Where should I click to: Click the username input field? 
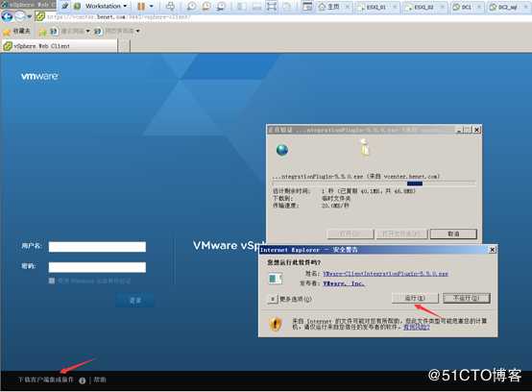[97, 247]
